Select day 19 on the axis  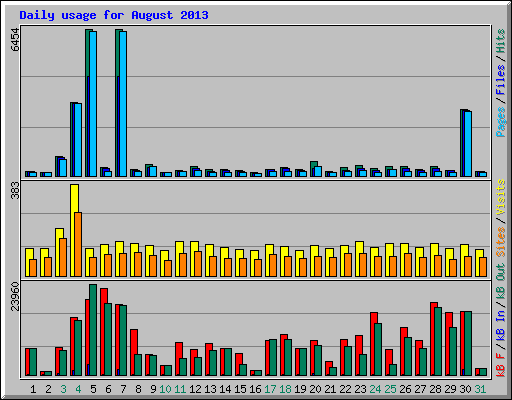click(300, 389)
